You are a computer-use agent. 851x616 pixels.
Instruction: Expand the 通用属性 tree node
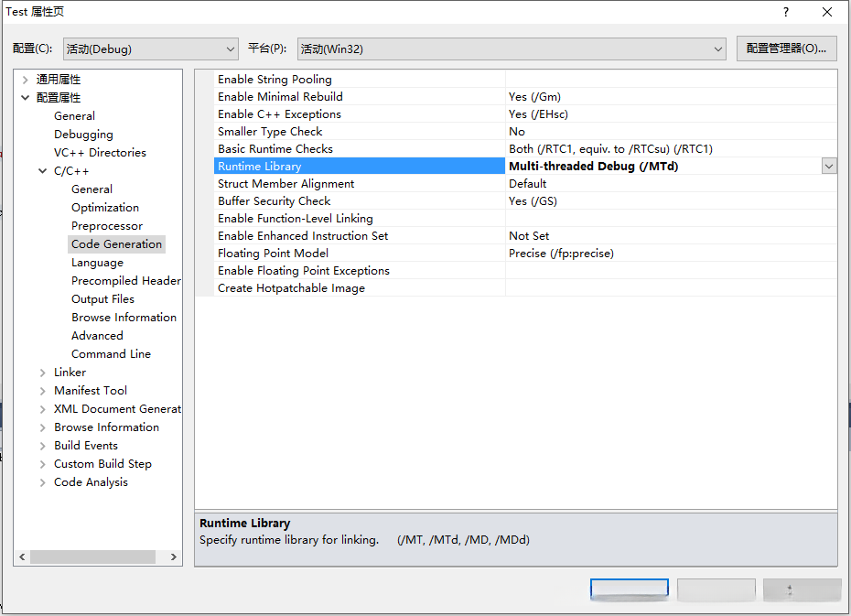point(25,80)
